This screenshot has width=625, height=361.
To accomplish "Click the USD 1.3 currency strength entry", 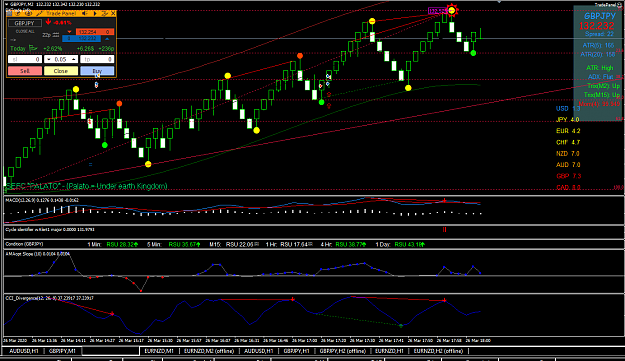I will (x=568, y=108).
